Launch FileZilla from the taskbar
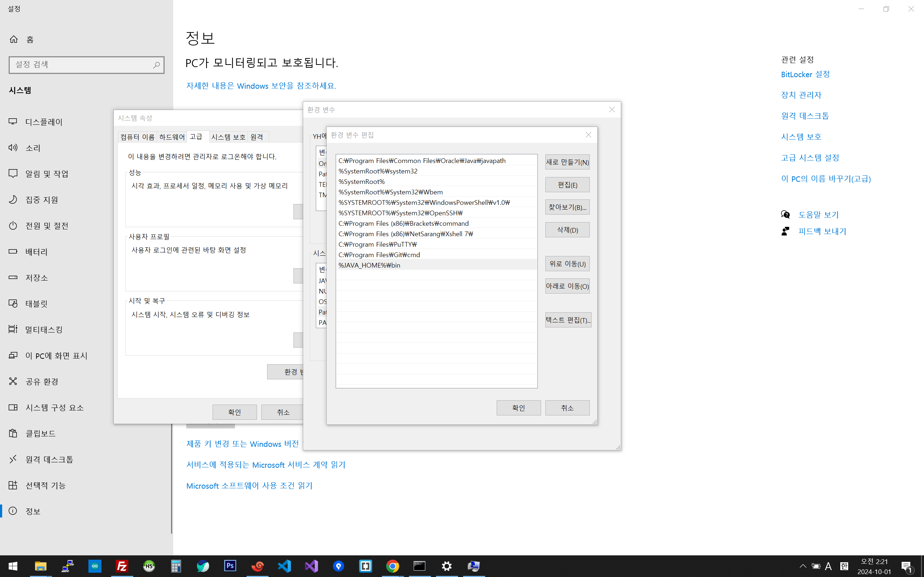Screen dimensions: 924x577 coord(122,566)
